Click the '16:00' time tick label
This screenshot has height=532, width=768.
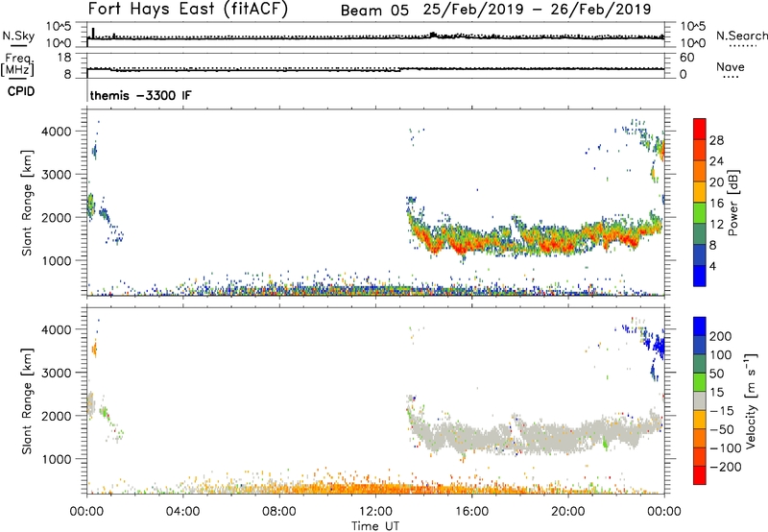[x=471, y=512]
